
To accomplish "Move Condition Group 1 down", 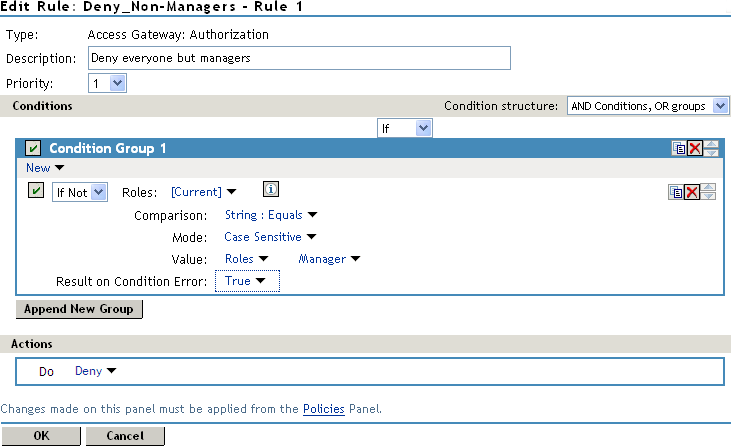I will (x=711, y=153).
